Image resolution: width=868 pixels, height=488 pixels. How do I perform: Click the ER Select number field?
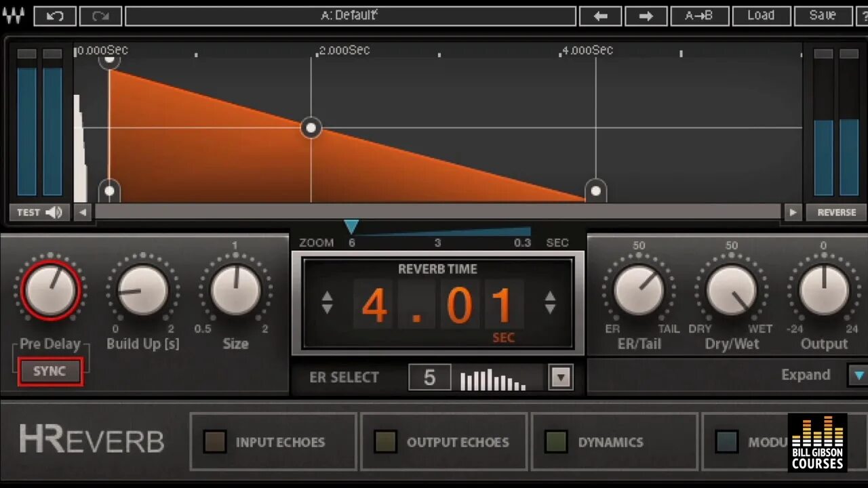429,378
